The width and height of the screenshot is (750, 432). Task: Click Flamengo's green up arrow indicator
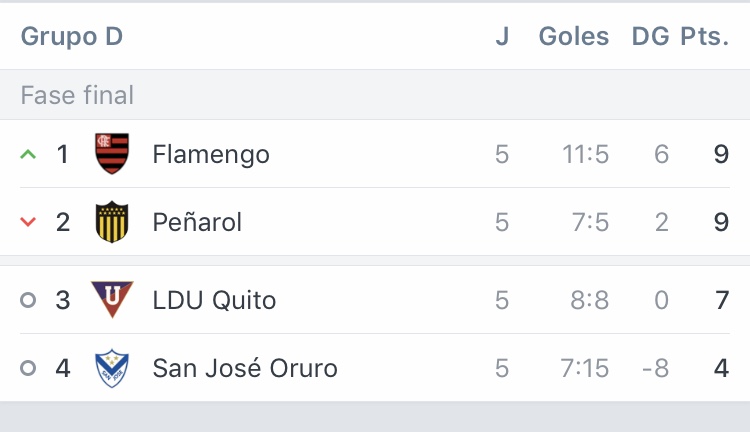click(x=28, y=155)
